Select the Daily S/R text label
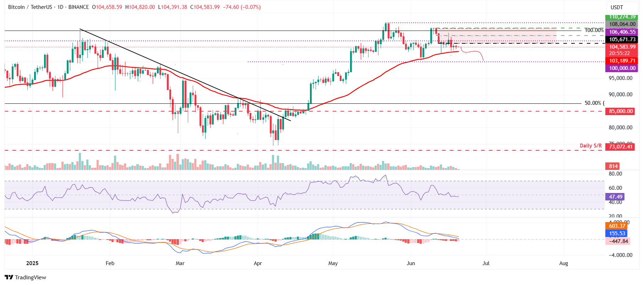 [x=590, y=146]
